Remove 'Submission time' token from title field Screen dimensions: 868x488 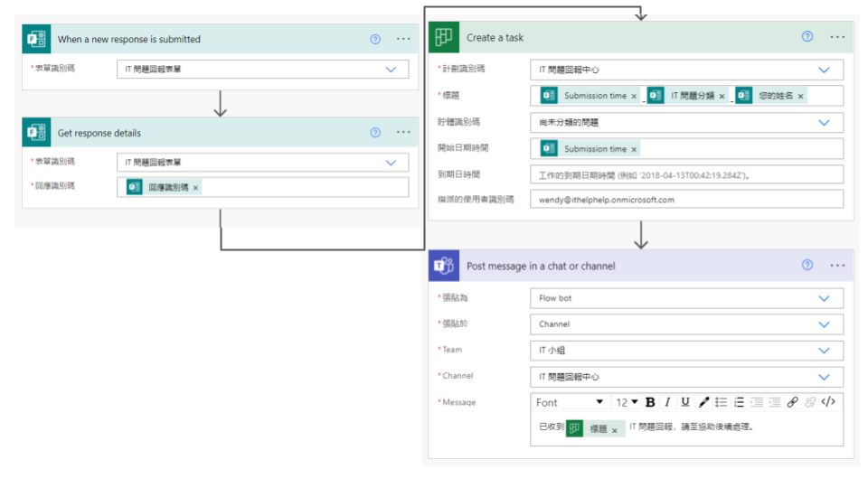tap(634, 97)
